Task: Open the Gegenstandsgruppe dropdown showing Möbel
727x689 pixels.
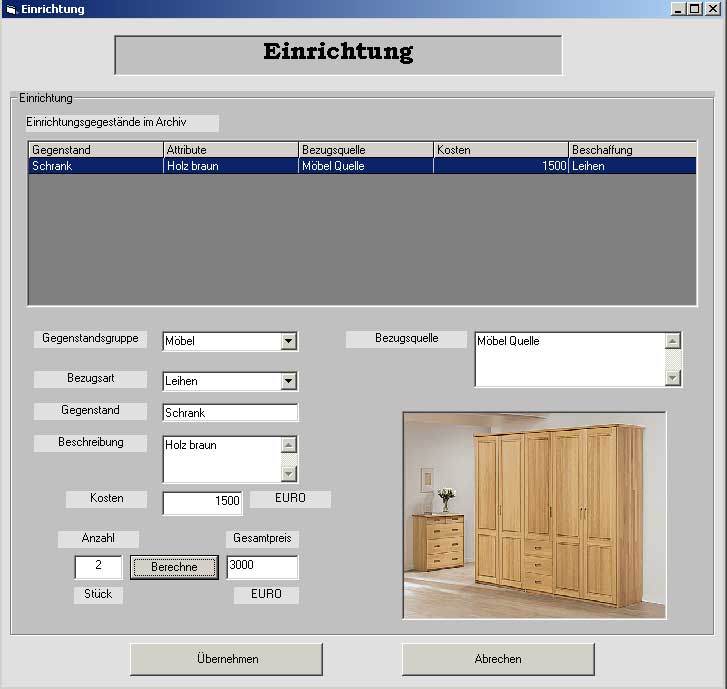Action: (289, 341)
